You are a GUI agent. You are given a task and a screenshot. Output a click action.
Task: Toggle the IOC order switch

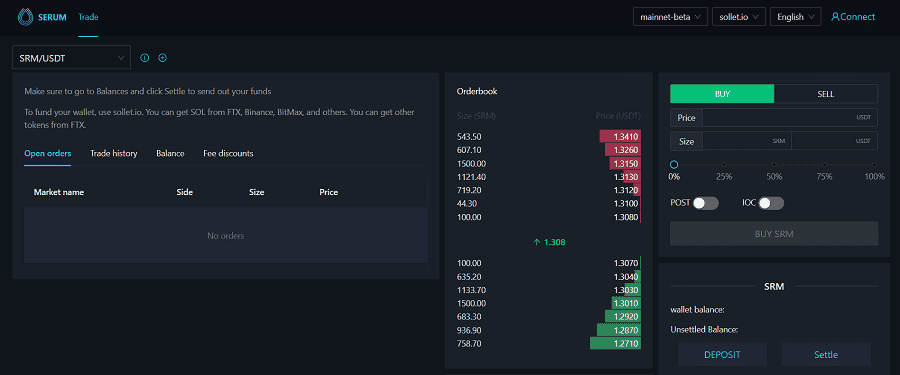[771, 203]
